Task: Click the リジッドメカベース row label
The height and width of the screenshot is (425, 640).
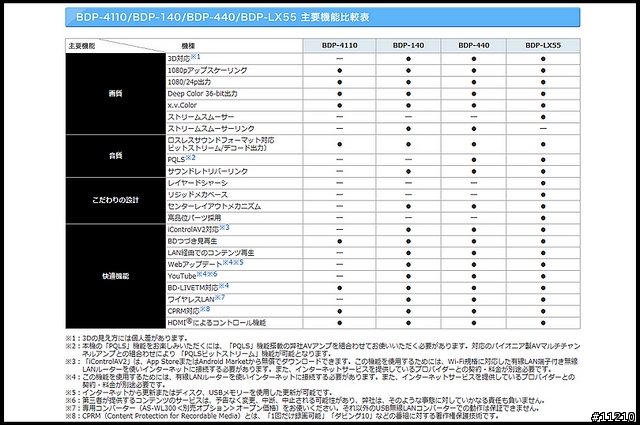Action: [198, 194]
